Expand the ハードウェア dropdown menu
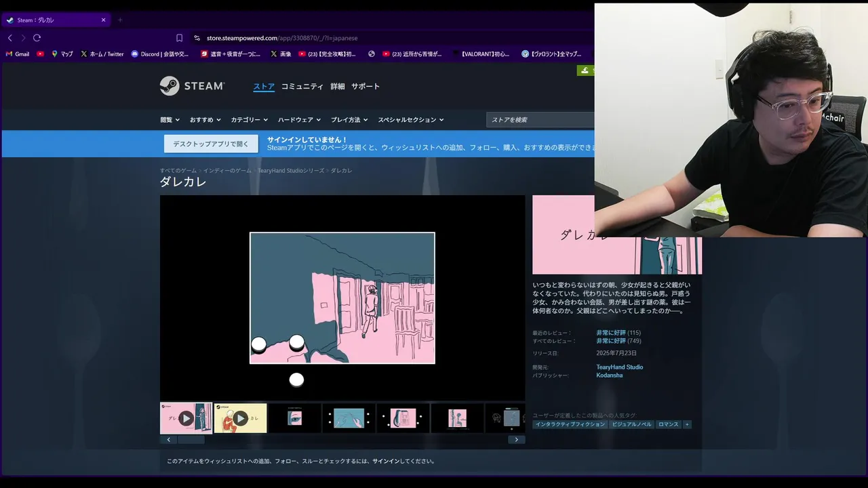The height and width of the screenshot is (488, 868). click(x=299, y=120)
